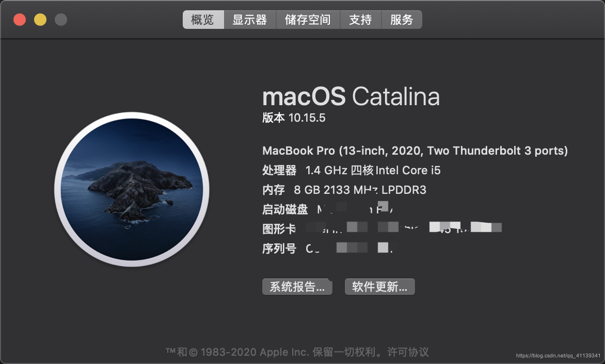Click the 1.4 GHz 四核 Intel Core i5 value

tap(373, 170)
